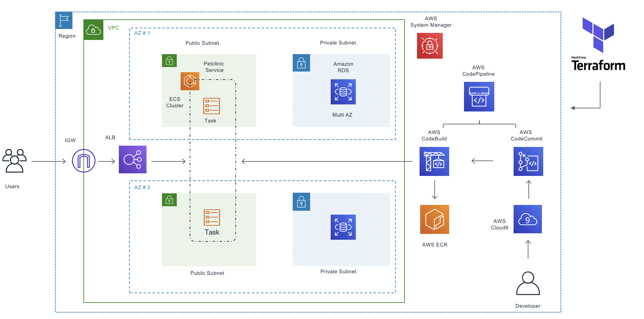Click the ALB load balancer icon

click(133, 159)
